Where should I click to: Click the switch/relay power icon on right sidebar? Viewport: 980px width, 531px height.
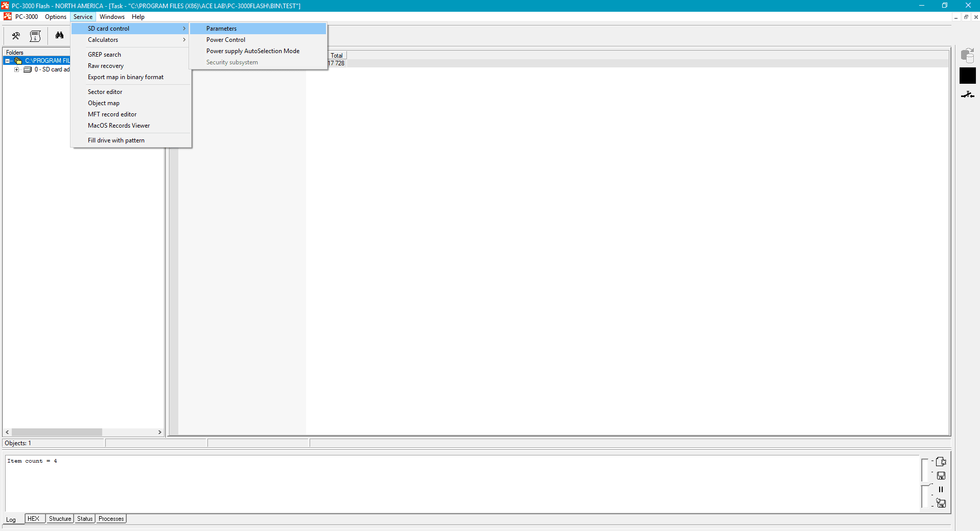967,95
